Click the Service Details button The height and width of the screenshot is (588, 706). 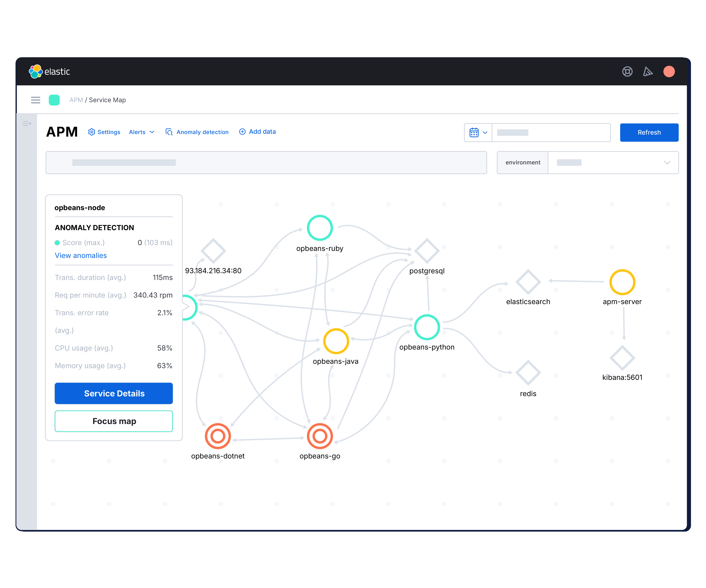point(114,393)
